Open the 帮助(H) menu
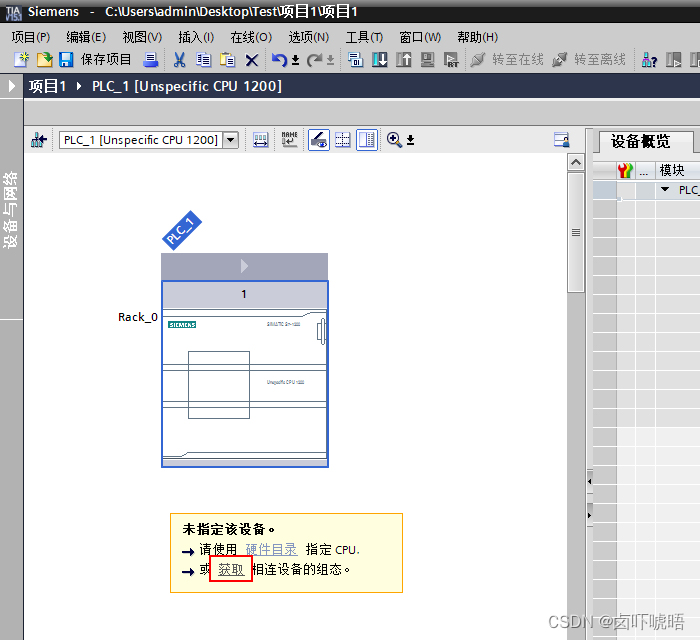The height and width of the screenshot is (640, 700). [477, 37]
